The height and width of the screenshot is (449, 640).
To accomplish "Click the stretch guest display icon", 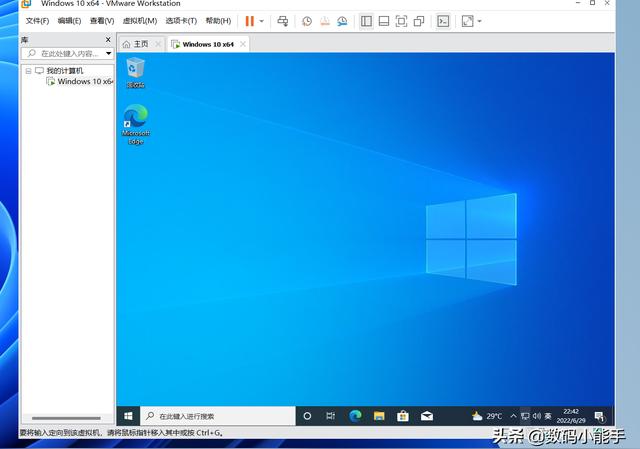I will [x=467, y=21].
